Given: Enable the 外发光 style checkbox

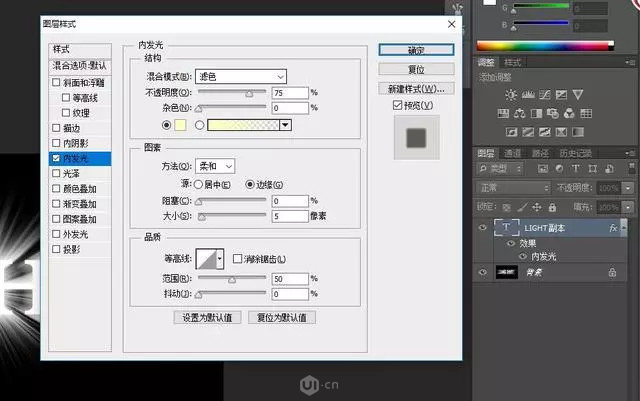Looking at the screenshot, I should pos(56,235).
